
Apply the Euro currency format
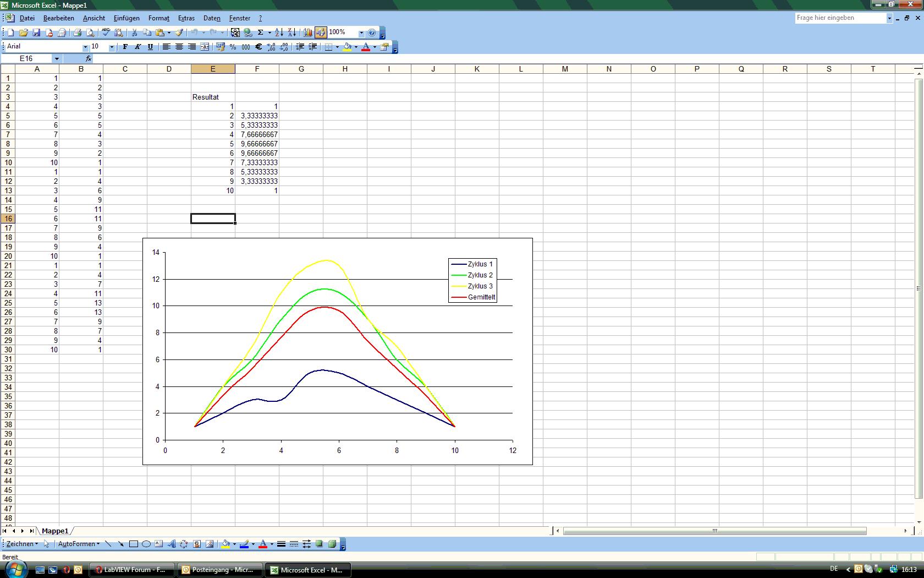[x=258, y=47]
